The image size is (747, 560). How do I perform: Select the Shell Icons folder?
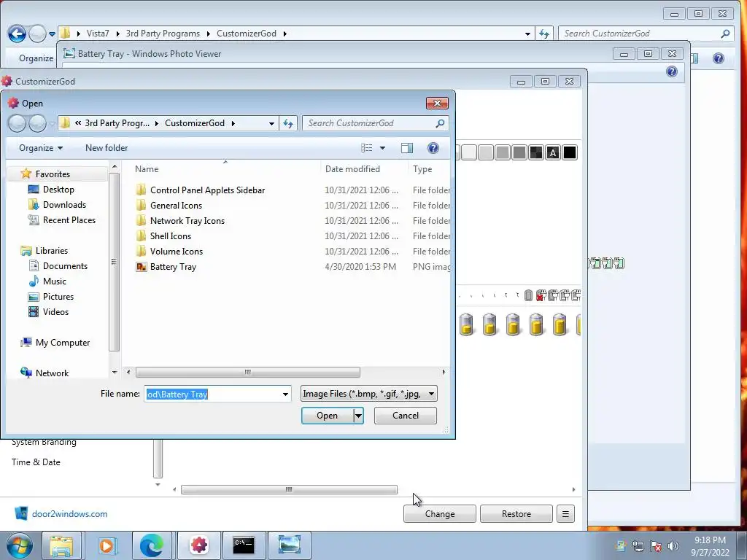point(170,236)
